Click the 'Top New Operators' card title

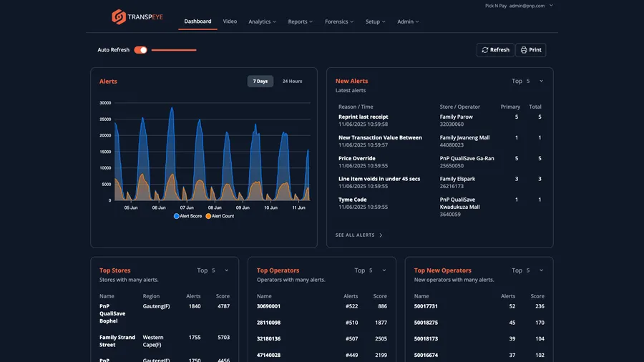443,270
